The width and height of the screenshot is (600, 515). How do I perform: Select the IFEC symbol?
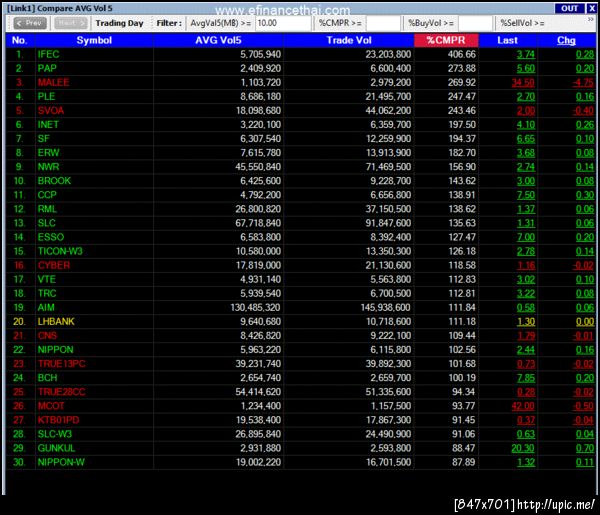pyautogui.click(x=48, y=54)
